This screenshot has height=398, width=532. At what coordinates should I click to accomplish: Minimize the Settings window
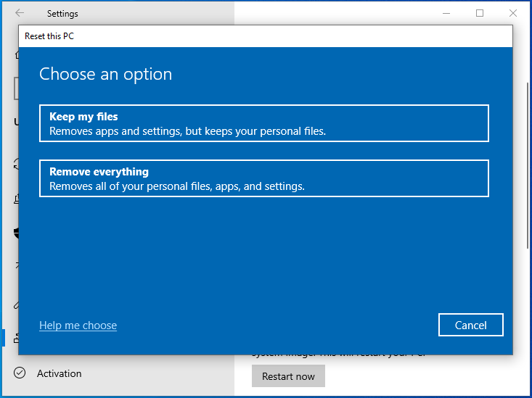(446, 13)
